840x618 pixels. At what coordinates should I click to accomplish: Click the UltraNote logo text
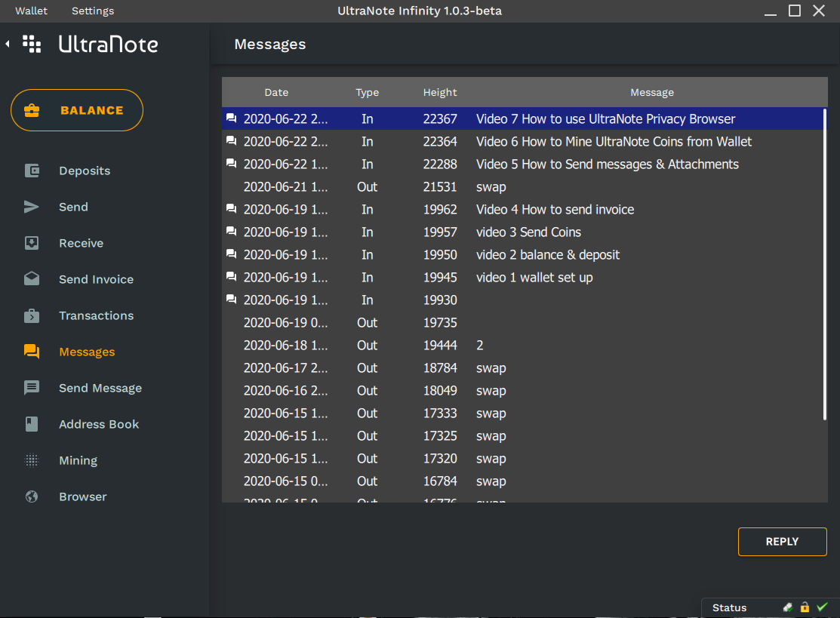click(108, 44)
